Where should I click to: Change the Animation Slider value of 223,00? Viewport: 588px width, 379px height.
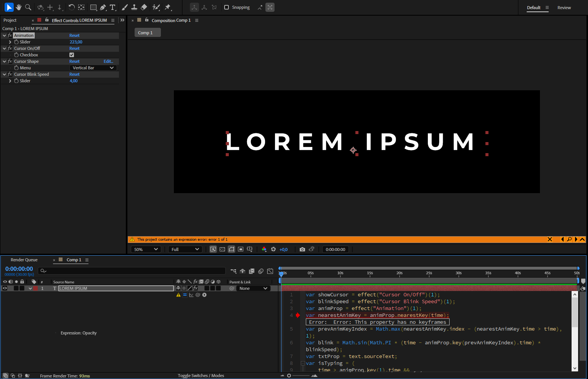(76, 42)
